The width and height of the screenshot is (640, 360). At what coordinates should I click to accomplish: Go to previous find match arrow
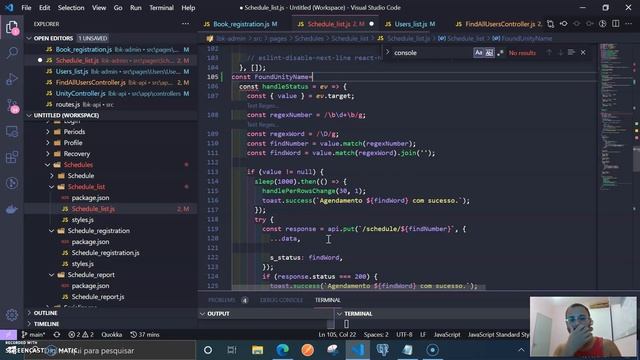click(x=549, y=52)
